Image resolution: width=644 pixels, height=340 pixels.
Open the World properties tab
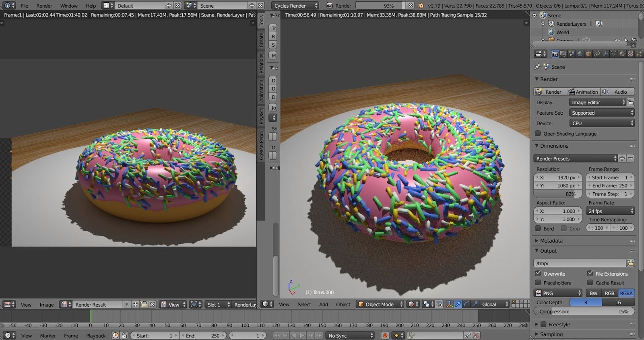pyautogui.click(x=580, y=54)
